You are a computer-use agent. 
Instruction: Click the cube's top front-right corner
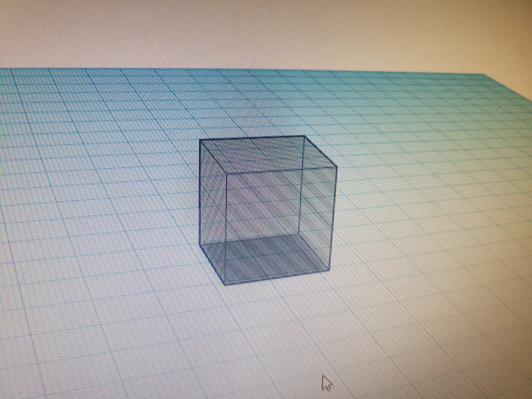(x=337, y=167)
